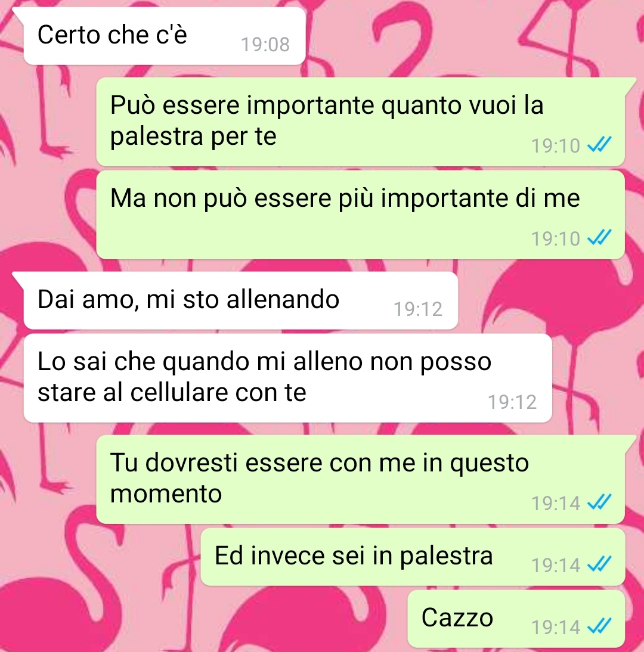This screenshot has height=652, width=644.
Task: Tap the 19:12 timestamp of 'Dai amo' message
Action: tap(417, 309)
